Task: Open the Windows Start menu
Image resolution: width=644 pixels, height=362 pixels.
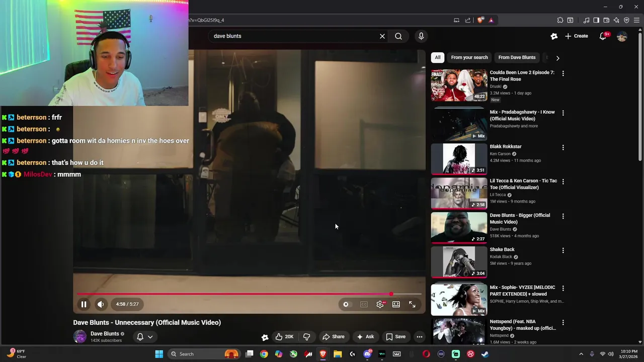Action: click(x=159, y=354)
